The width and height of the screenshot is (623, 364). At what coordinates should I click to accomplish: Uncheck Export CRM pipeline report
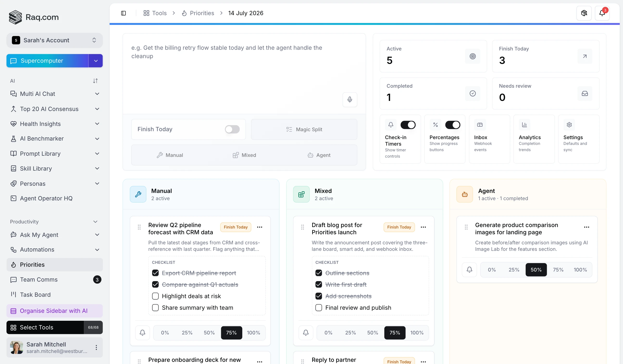tap(155, 273)
